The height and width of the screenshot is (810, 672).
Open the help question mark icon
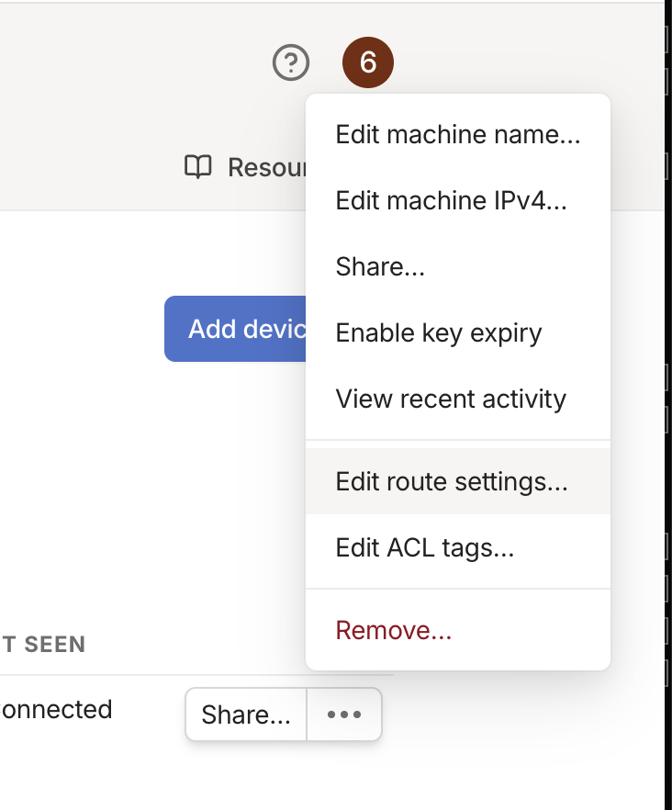click(x=291, y=62)
